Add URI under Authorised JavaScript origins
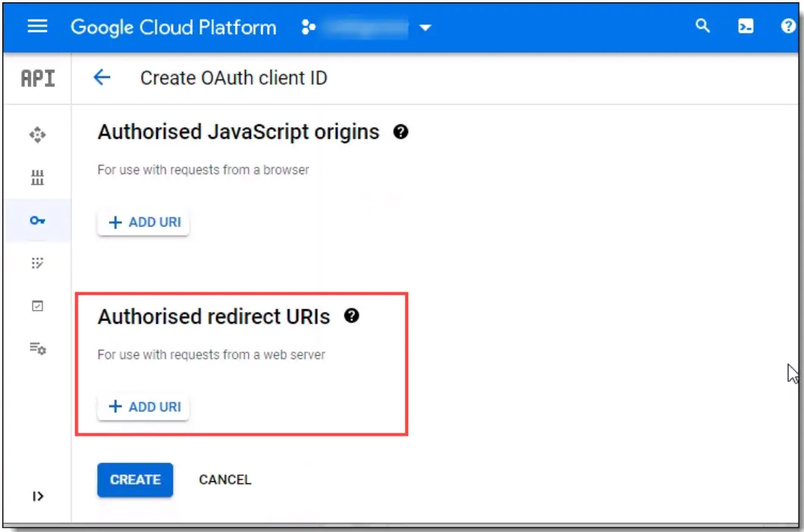804x532 pixels. (143, 221)
